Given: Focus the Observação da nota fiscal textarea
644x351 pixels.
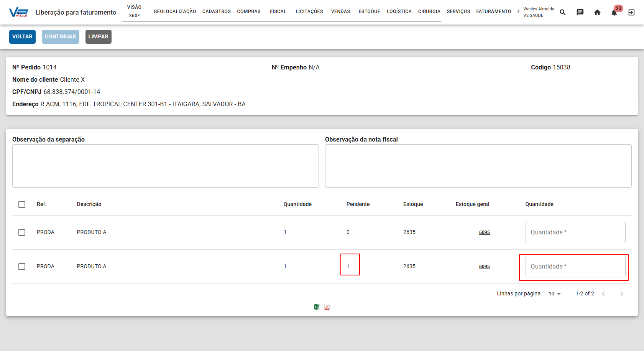Looking at the screenshot, I should (x=478, y=166).
